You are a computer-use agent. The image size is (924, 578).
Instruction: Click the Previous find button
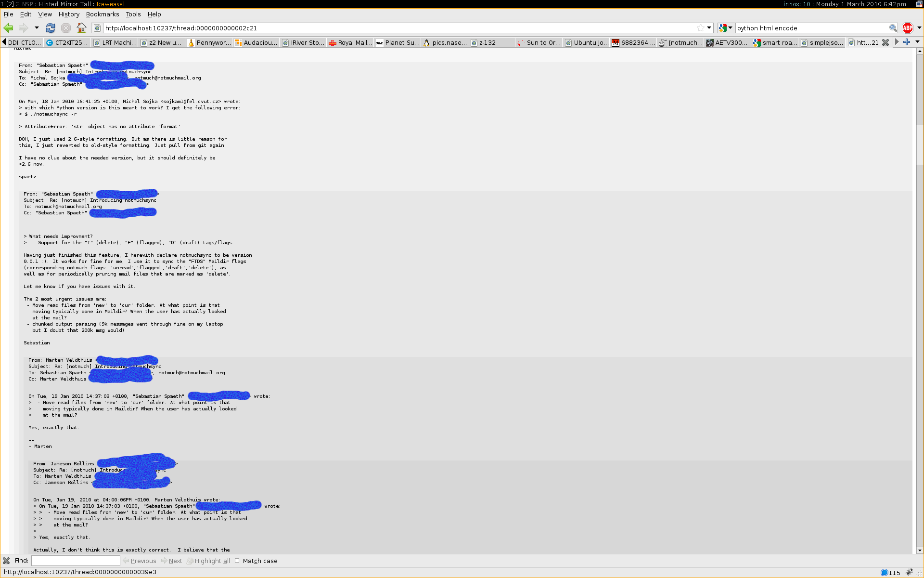click(140, 561)
